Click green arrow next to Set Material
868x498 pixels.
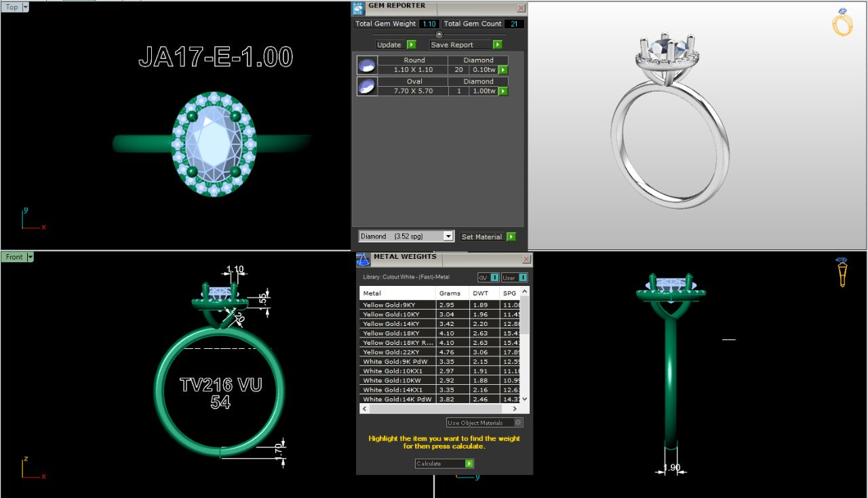(x=511, y=236)
